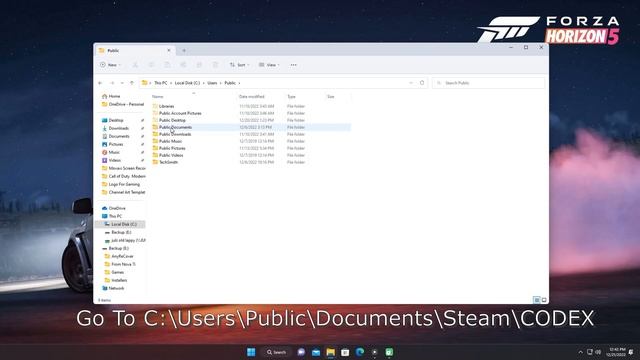The image size is (640, 360).
Task: Click the Copy toolbar icon
Action: point(151,65)
